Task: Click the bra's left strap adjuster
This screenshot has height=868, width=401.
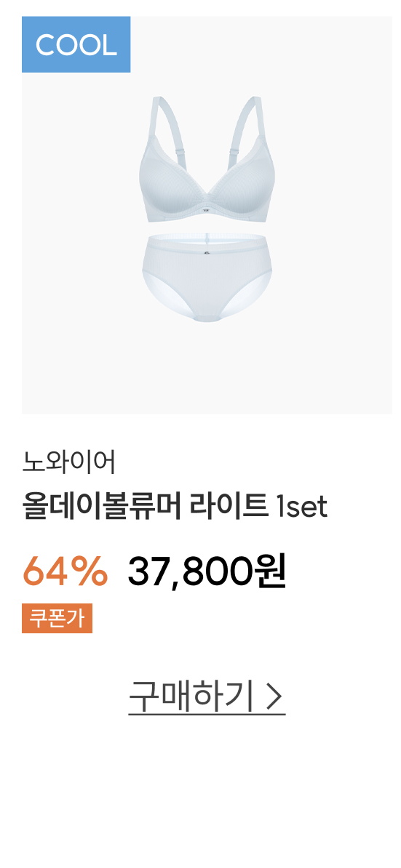Action: (x=181, y=150)
